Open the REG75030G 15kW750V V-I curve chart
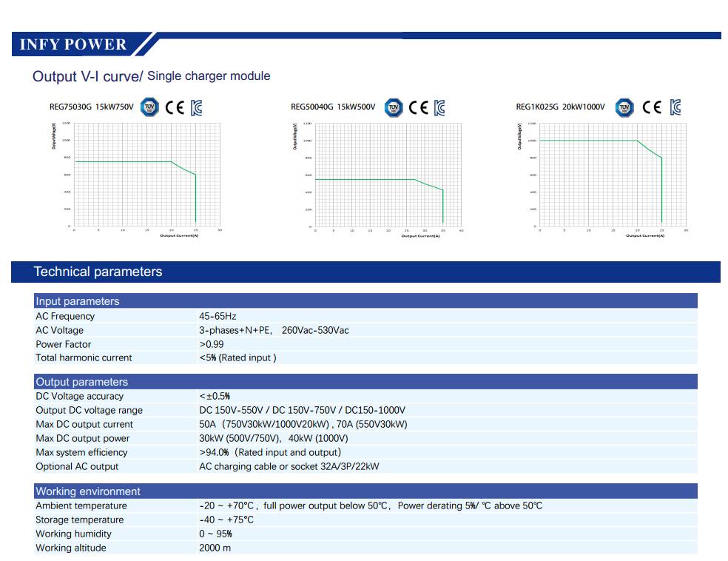The image size is (728, 561). [x=136, y=180]
